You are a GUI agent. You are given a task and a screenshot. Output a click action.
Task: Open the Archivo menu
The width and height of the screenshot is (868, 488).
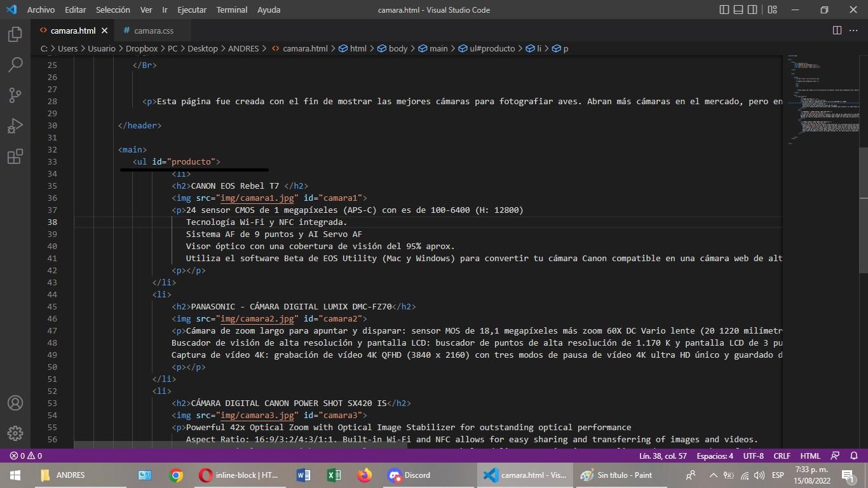coord(41,10)
